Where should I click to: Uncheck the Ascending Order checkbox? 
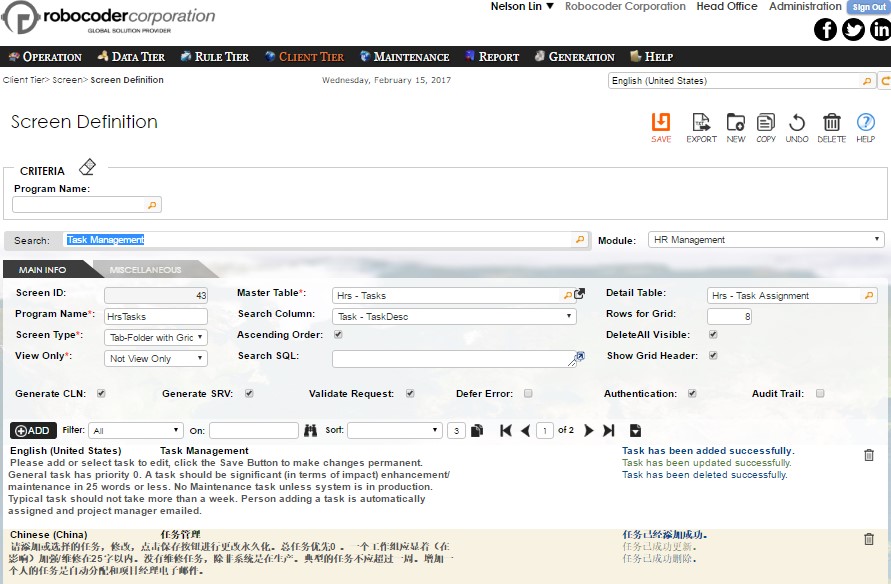[x=338, y=334]
